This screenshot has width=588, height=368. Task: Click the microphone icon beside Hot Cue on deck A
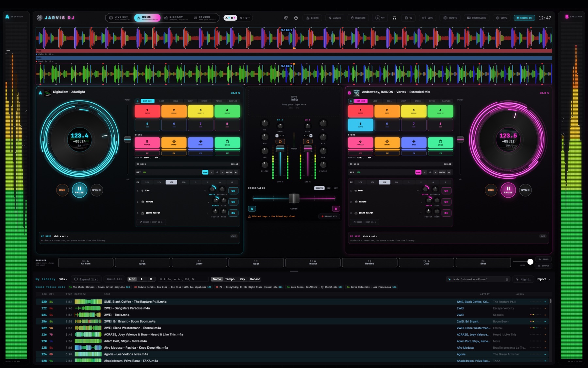point(138,101)
